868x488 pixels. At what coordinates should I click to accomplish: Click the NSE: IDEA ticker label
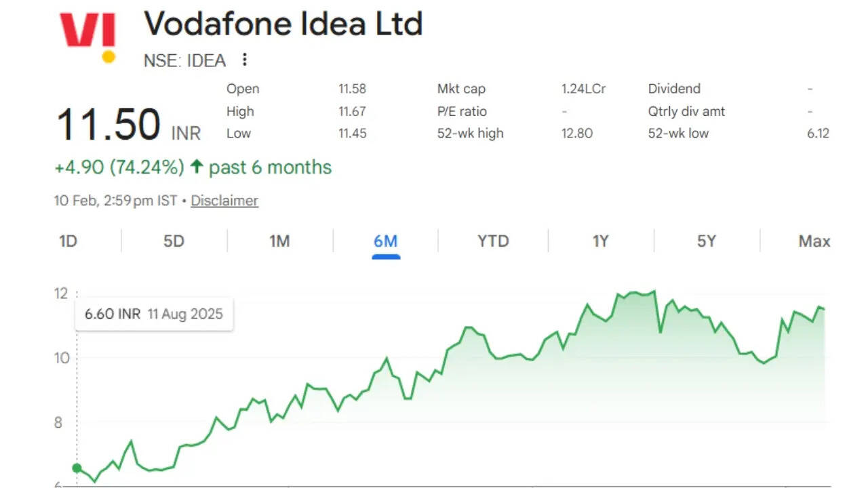(x=184, y=60)
